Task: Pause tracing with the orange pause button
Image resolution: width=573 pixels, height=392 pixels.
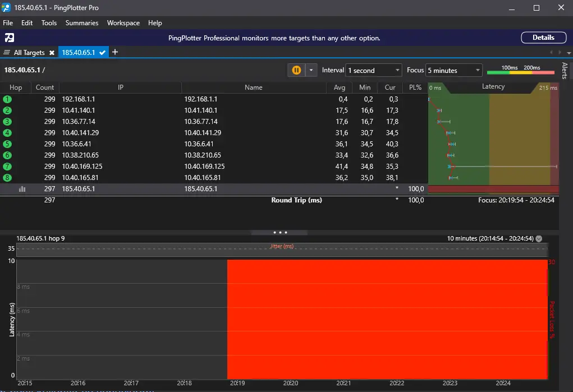Action: tap(296, 70)
